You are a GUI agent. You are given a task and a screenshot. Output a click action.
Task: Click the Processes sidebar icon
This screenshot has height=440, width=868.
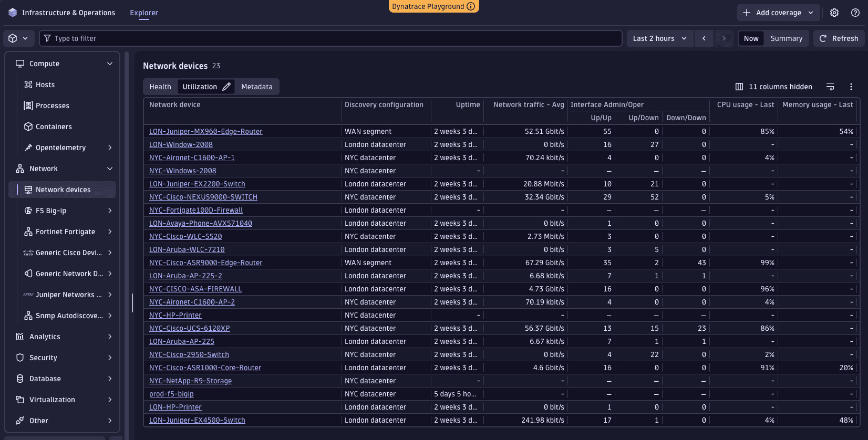click(x=28, y=106)
